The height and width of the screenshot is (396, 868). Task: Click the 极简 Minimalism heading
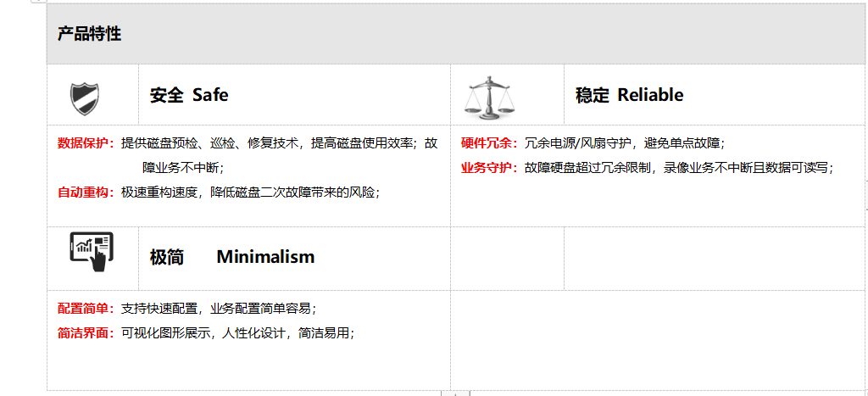pyautogui.click(x=232, y=257)
